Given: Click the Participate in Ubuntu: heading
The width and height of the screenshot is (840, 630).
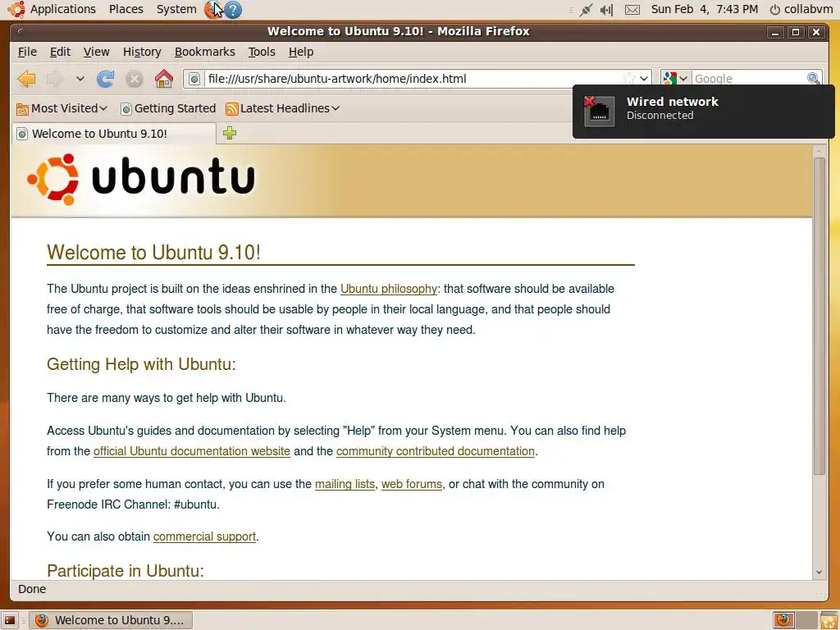Looking at the screenshot, I should [x=126, y=571].
